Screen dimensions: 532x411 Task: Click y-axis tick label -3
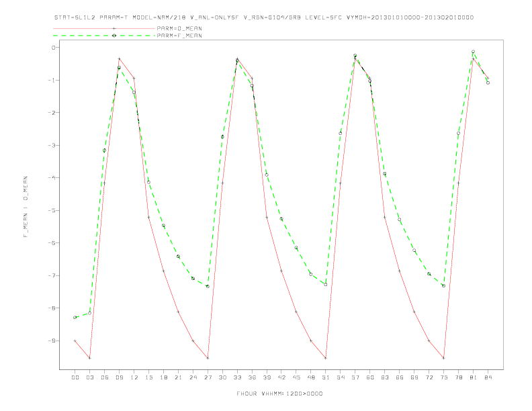click(52, 145)
